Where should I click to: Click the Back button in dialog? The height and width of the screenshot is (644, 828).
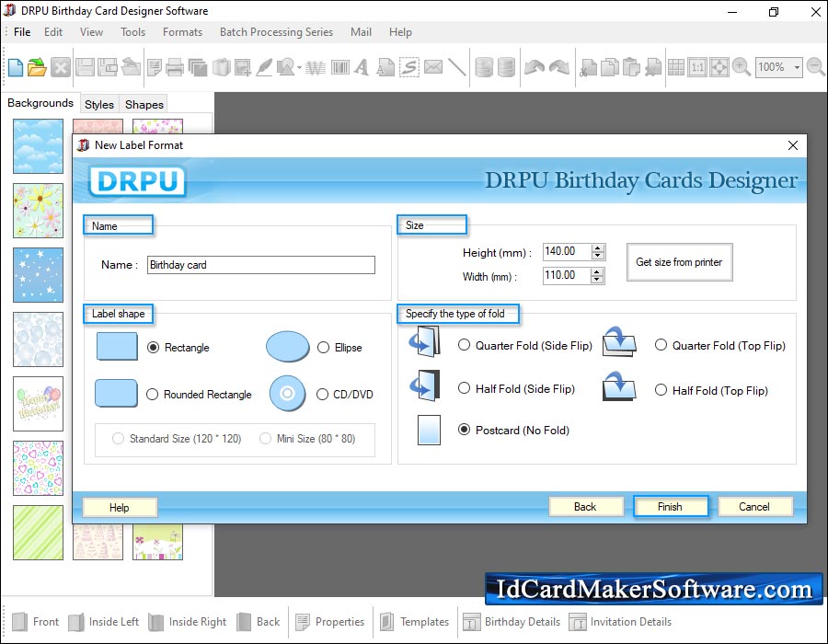[585, 507]
